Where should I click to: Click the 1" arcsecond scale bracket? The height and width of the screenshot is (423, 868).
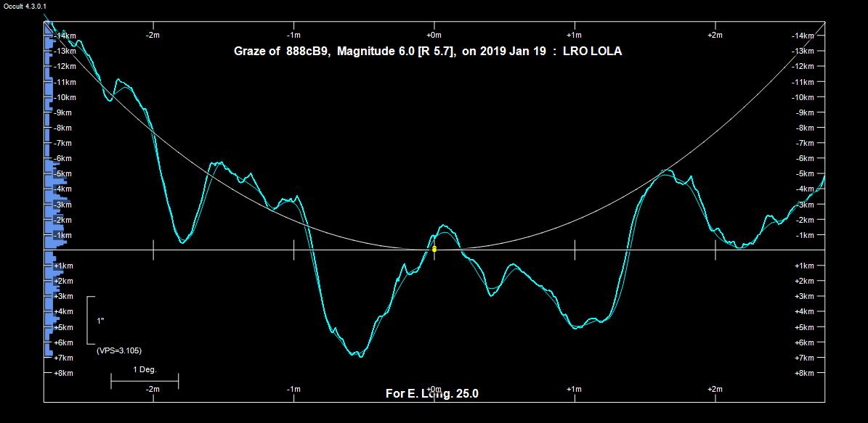[x=89, y=320]
